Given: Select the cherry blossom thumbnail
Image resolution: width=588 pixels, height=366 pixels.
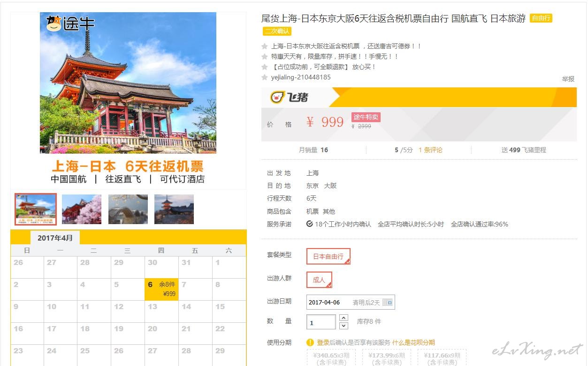Looking at the screenshot, I should click(82, 210).
